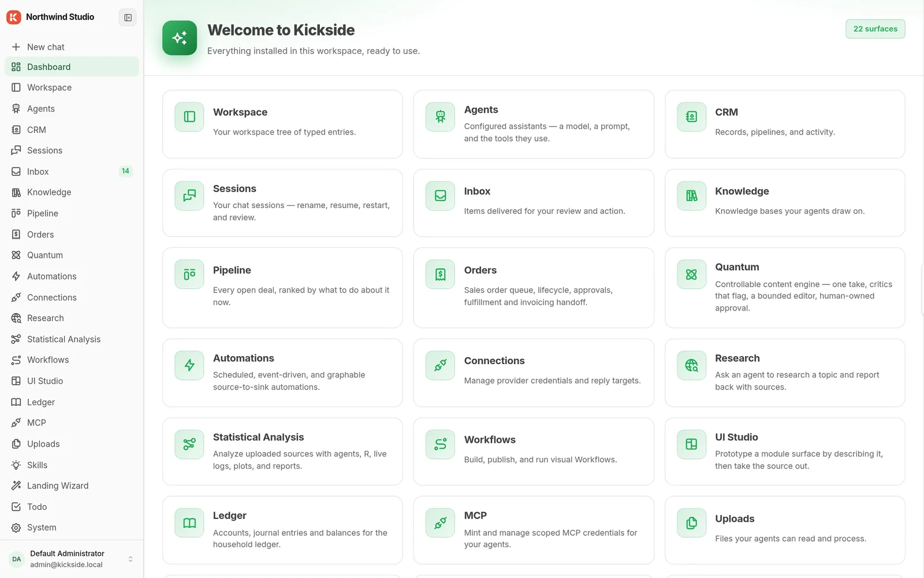The image size is (924, 578).
Task: Click the Dashboard grid icon in sidebar
Action: click(x=16, y=67)
